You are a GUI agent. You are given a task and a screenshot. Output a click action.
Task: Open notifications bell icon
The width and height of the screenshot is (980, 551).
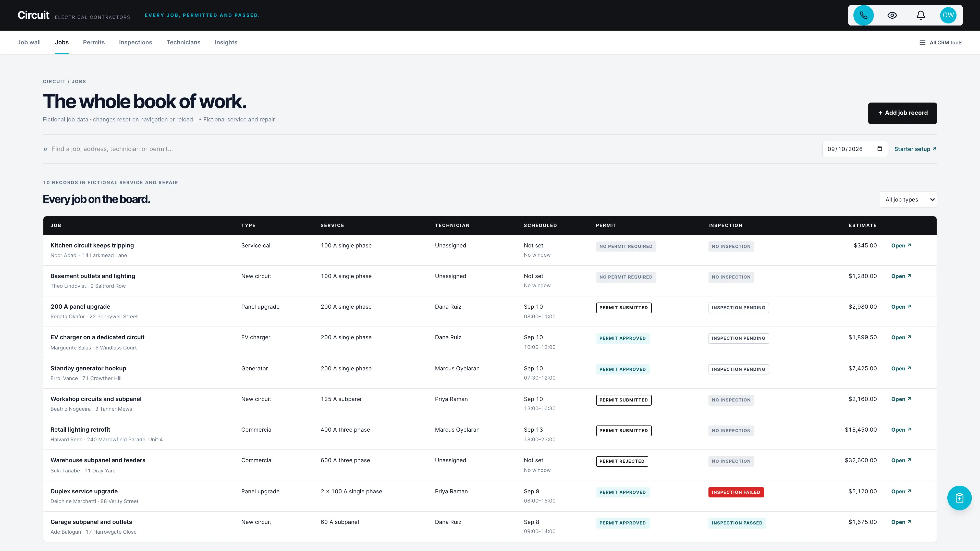[x=921, y=15]
